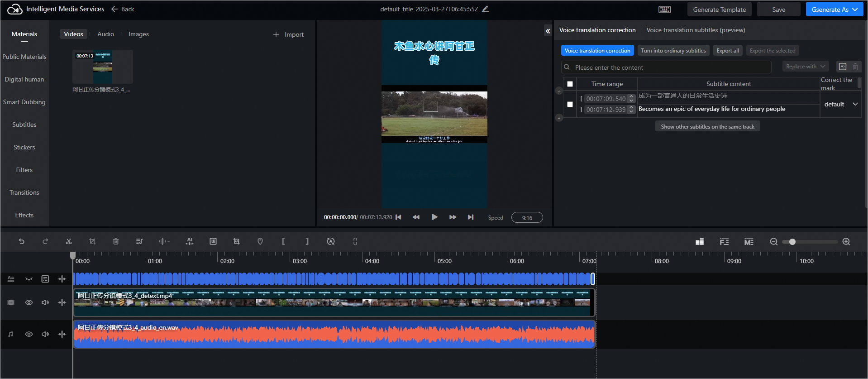Click the zoom in magnifier icon
The width and height of the screenshot is (868, 379).
(846, 242)
